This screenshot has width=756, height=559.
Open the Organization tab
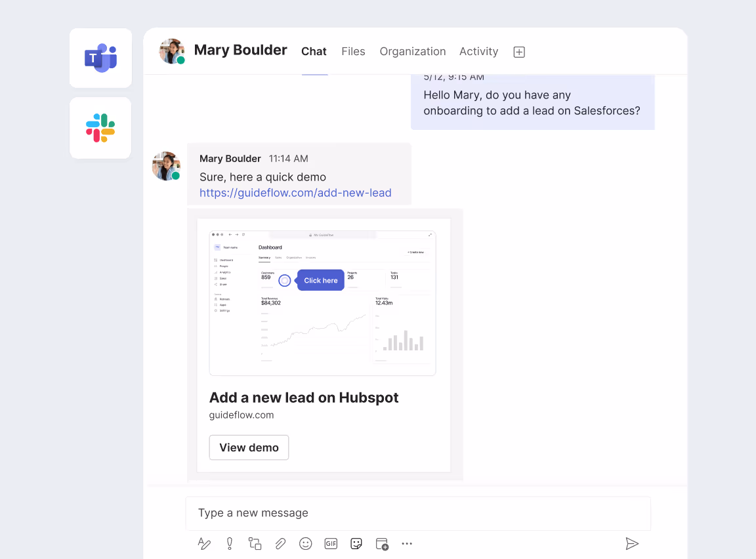(x=413, y=52)
